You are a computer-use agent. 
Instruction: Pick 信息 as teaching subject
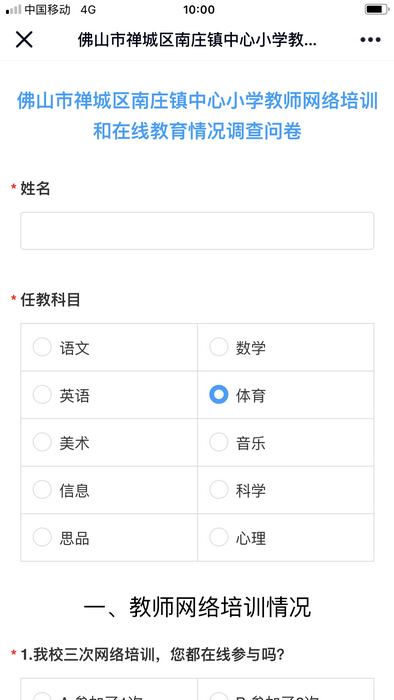109,490
